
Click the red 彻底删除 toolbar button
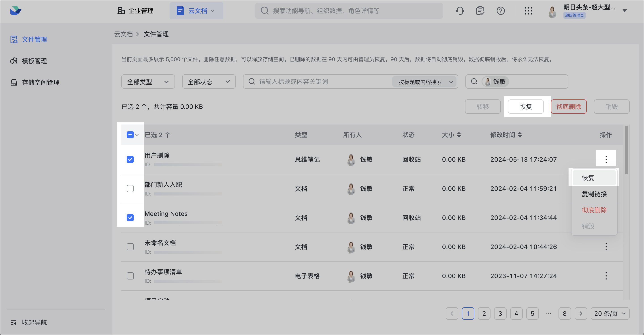pyautogui.click(x=569, y=107)
